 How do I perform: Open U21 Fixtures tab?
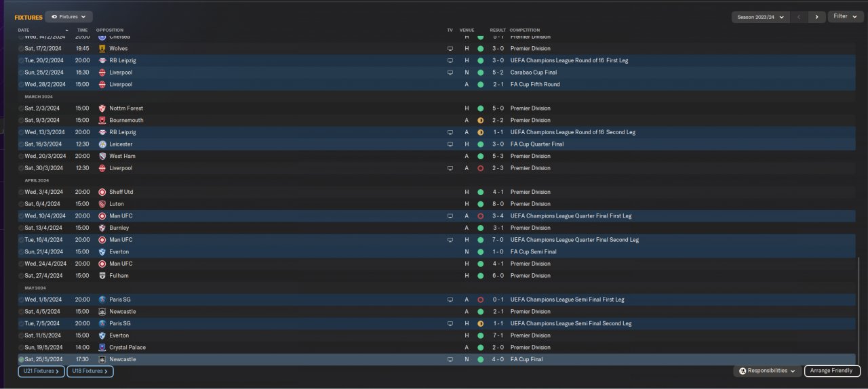pyautogui.click(x=41, y=371)
